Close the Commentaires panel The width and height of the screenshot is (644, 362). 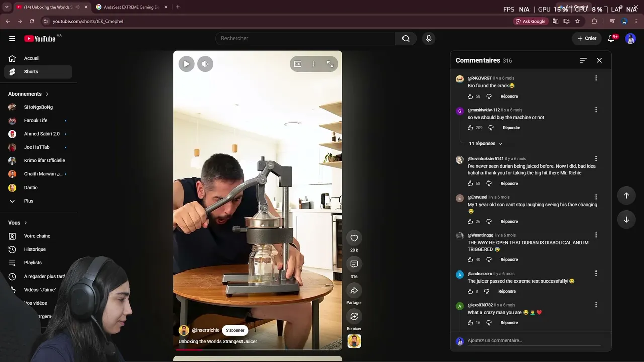tap(599, 60)
